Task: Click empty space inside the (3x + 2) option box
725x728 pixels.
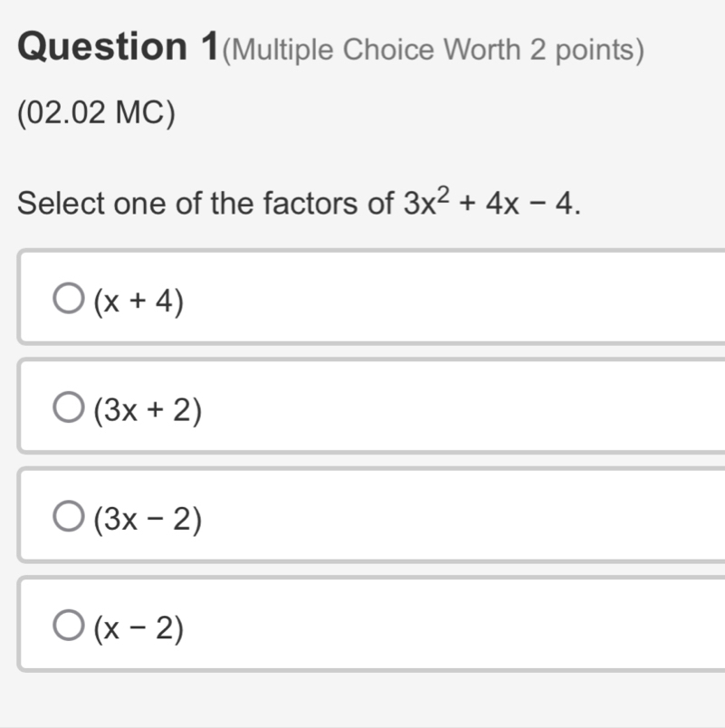Action: tap(453, 407)
